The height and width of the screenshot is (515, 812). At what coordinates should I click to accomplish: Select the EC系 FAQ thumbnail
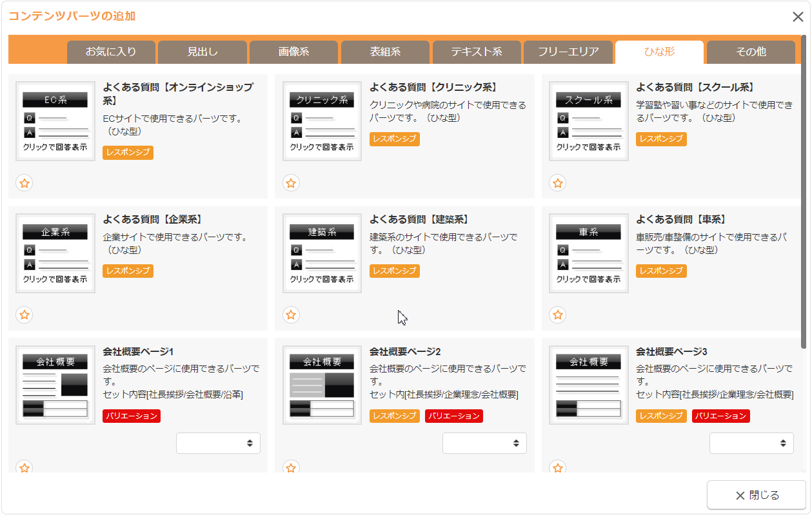[x=55, y=121]
